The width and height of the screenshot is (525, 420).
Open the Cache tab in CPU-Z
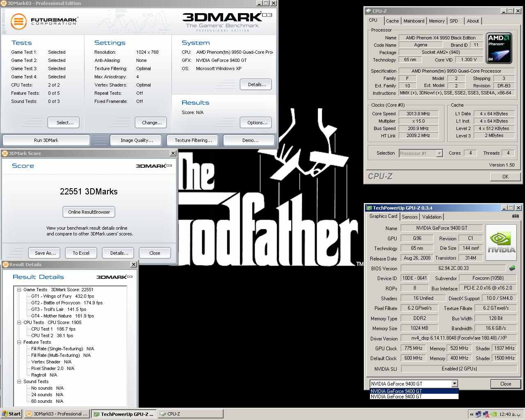[392, 21]
